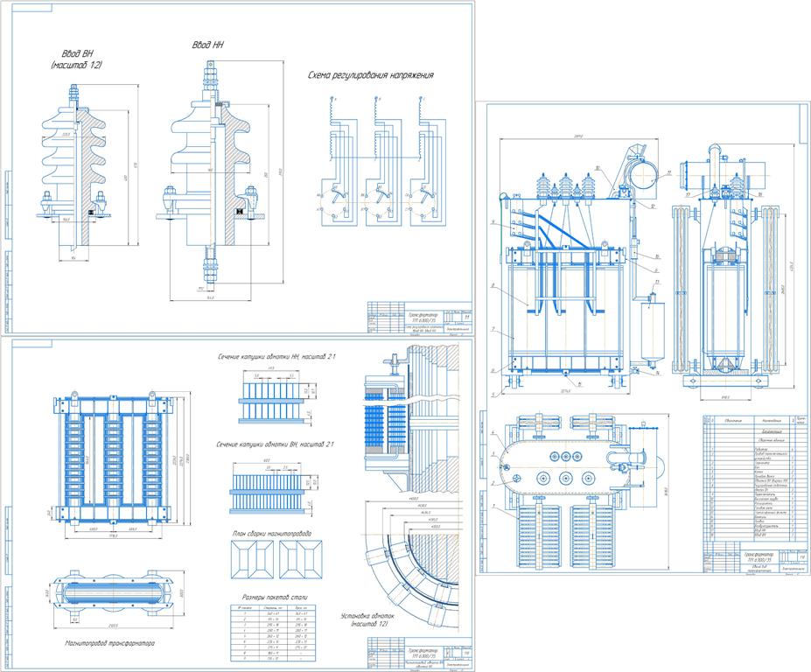The height and width of the screenshot is (672, 811).
Task: Click the "Ввод НН" title text
Action: coord(210,45)
